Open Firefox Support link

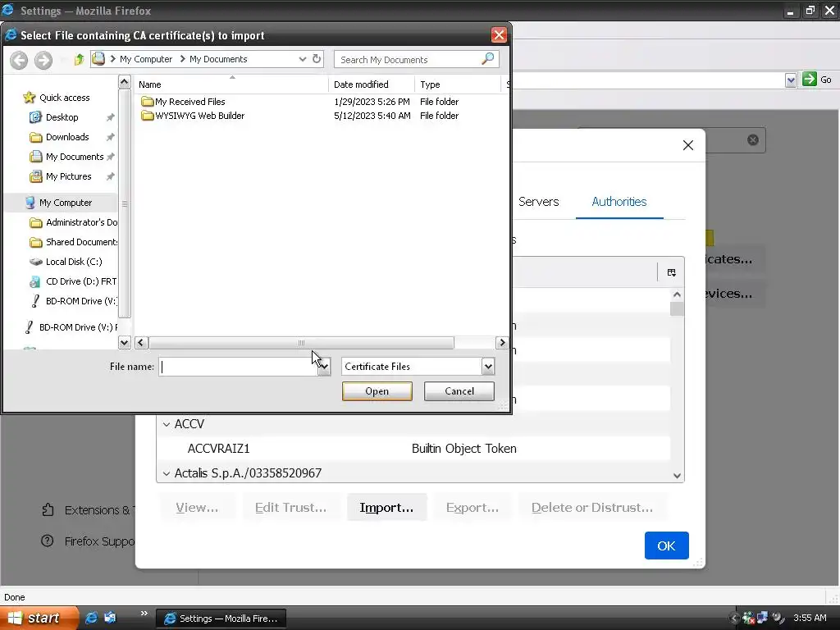(89, 541)
